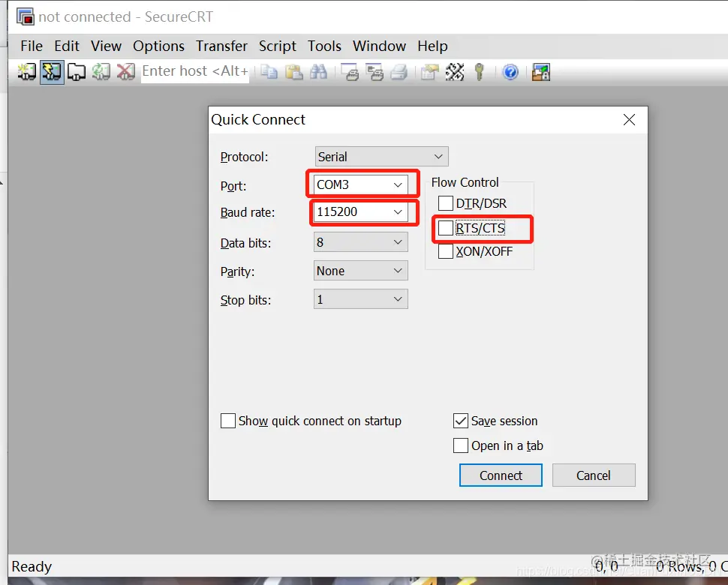Click the Find binoculars icon

[318, 72]
